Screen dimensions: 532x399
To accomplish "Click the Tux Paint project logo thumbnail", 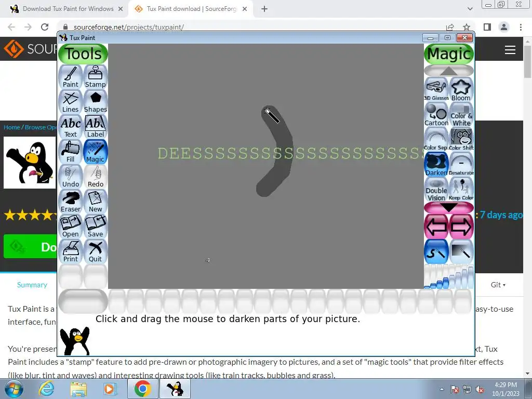I will [30, 163].
